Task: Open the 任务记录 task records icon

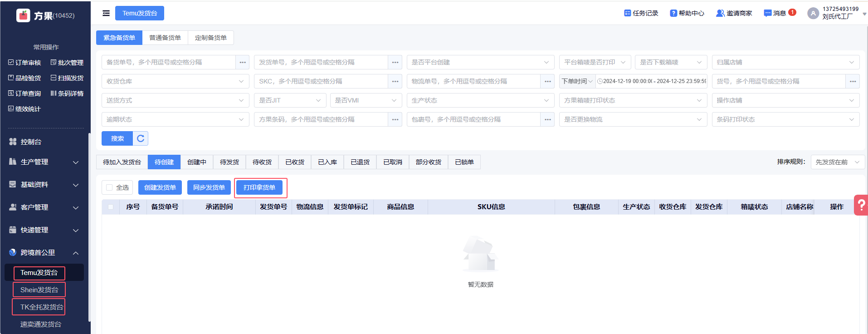Action: pos(628,13)
